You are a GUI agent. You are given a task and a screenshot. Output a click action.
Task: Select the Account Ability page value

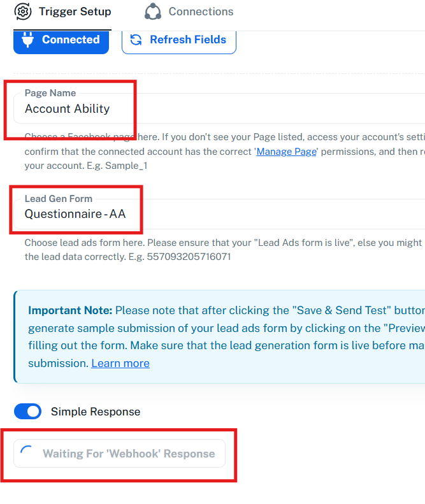pyautogui.click(x=68, y=109)
